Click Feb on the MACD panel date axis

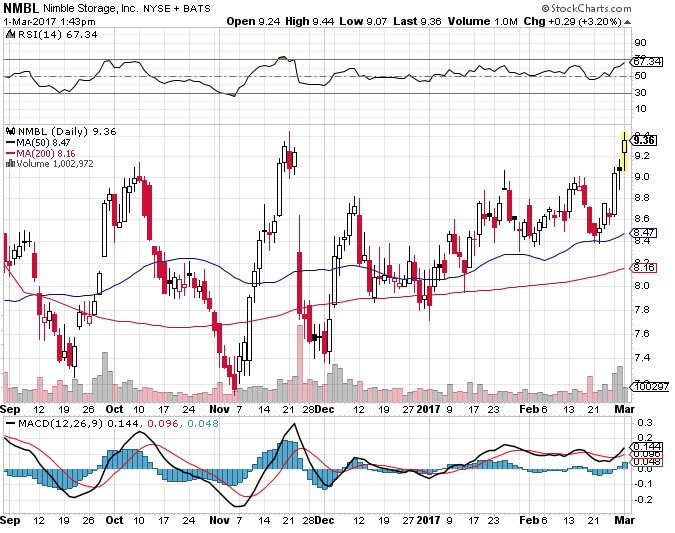coord(529,520)
